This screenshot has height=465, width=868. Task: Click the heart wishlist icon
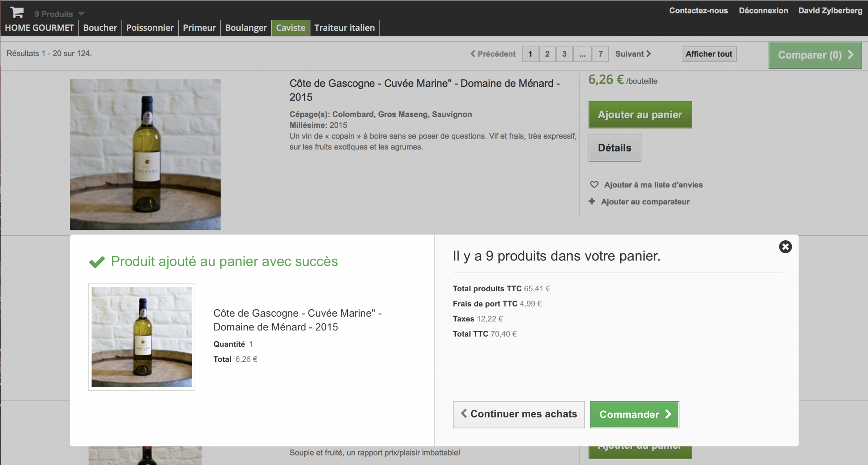pos(594,185)
